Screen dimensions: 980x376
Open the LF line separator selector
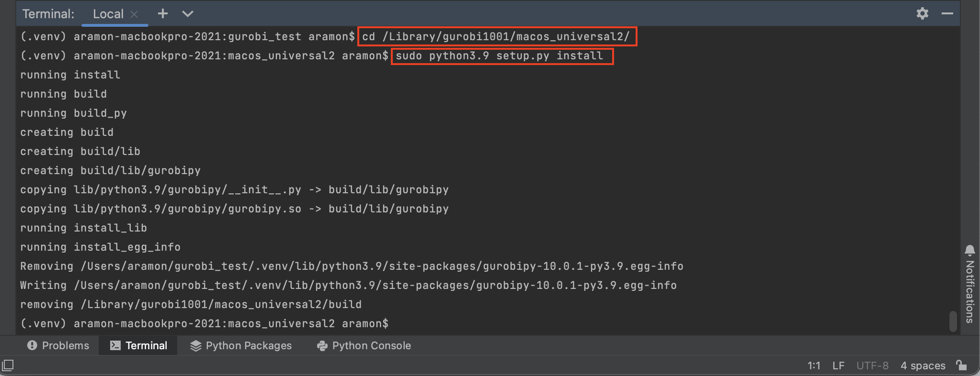838,365
